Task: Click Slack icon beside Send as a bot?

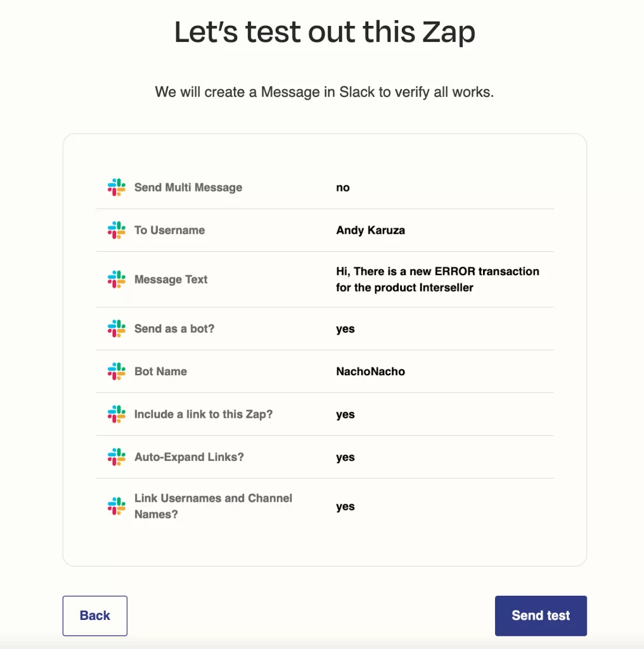Action: coord(116,329)
